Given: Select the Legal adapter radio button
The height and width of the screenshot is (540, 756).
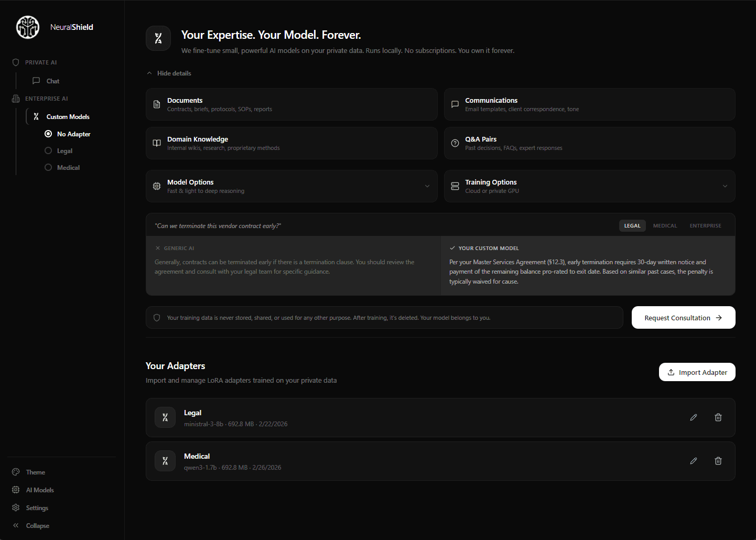Looking at the screenshot, I should [x=48, y=150].
